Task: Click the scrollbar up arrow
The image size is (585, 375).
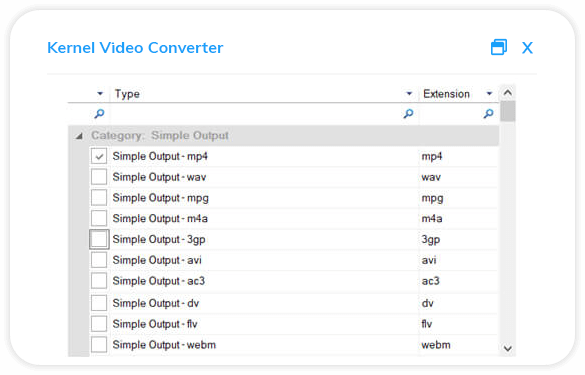Action: (x=507, y=92)
